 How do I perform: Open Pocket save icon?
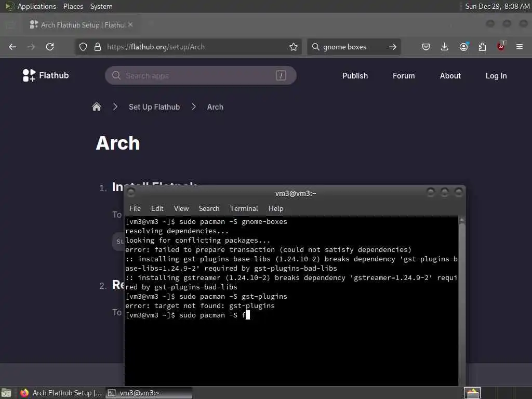[426, 47]
